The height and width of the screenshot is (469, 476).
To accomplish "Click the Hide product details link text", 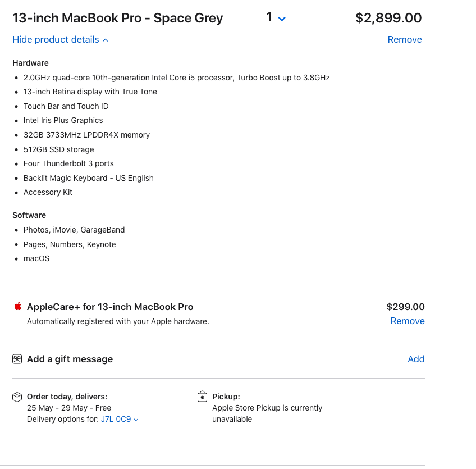I will point(56,39).
